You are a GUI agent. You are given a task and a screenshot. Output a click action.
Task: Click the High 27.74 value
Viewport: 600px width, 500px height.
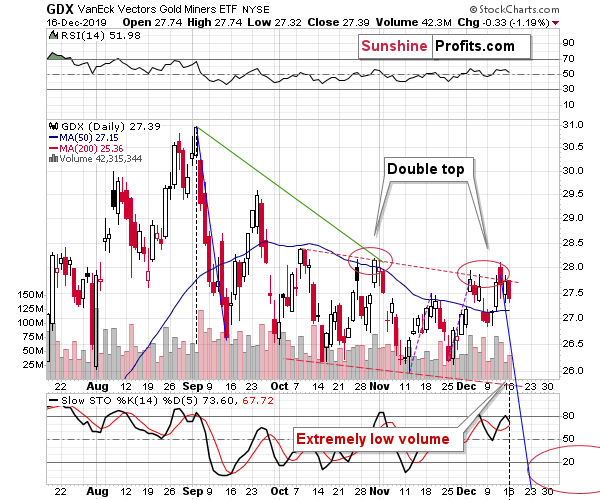(x=215, y=23)
